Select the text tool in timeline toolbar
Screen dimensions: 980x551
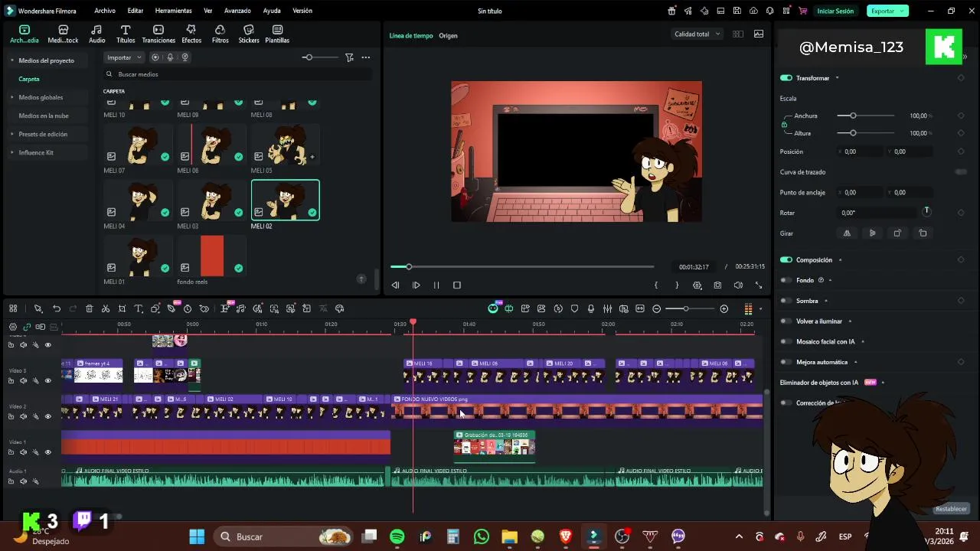139,308
